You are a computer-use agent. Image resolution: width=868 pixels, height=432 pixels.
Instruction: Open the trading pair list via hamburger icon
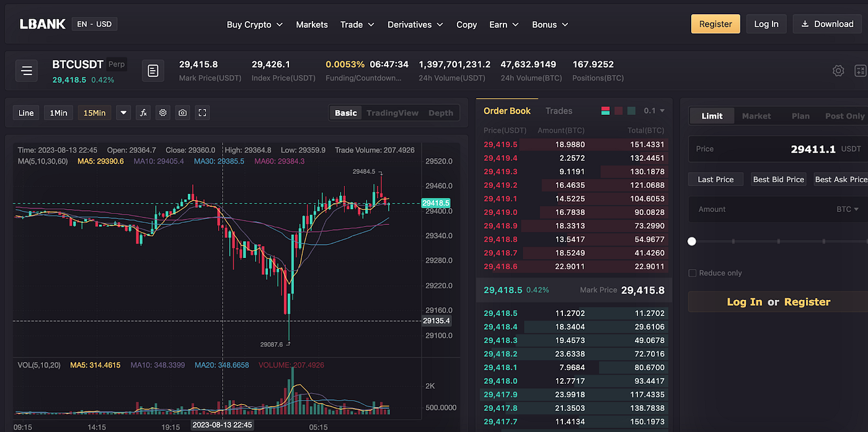click(26, 71)
